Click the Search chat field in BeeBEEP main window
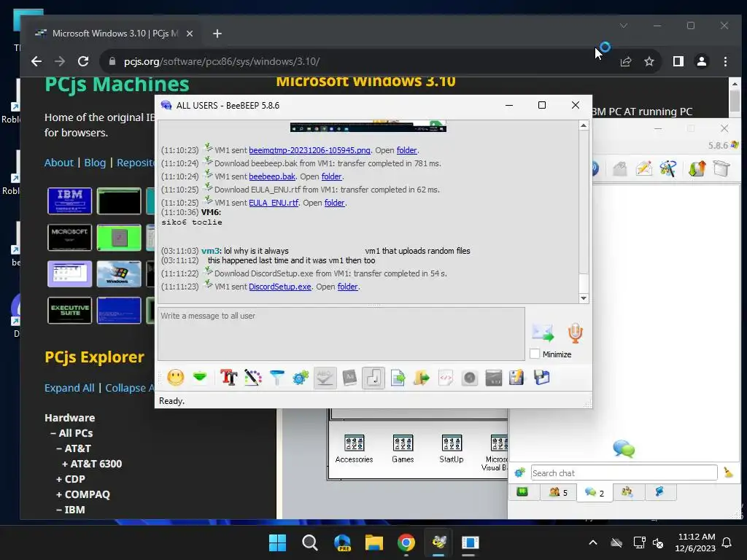This screenshot has height=560, width=747. click(624, 472)
